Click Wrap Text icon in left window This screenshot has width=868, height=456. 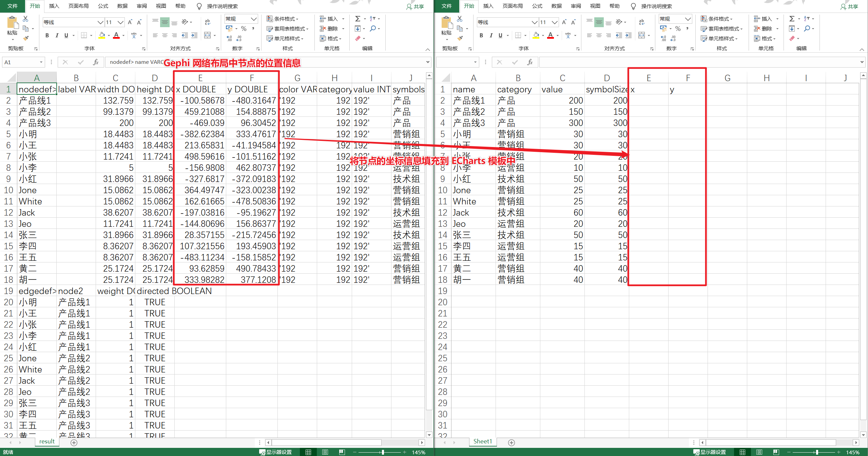coord(208,22)
